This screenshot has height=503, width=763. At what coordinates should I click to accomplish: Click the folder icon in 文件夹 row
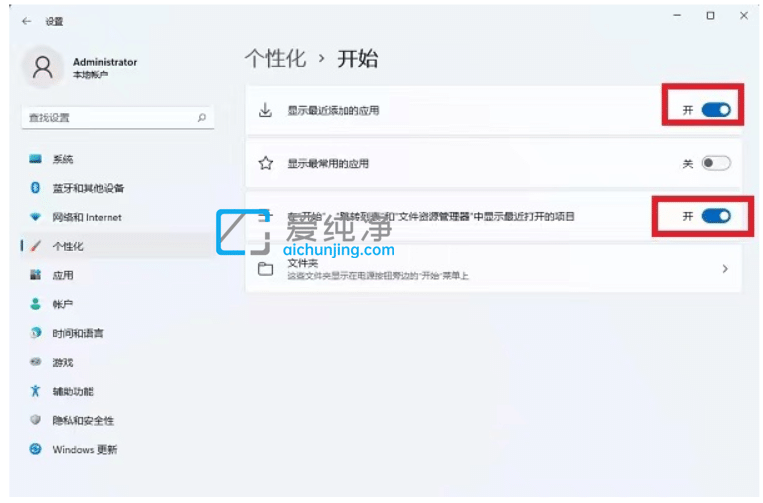(265, 269)
